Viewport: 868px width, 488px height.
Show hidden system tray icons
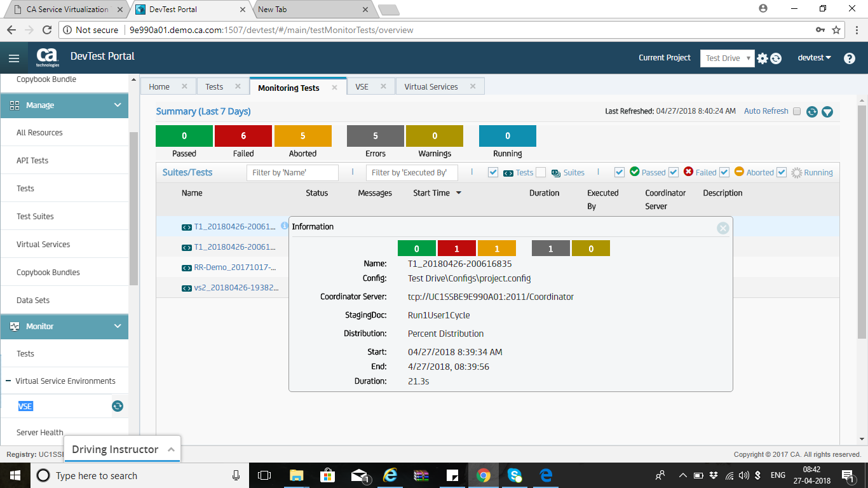[683, 475]
